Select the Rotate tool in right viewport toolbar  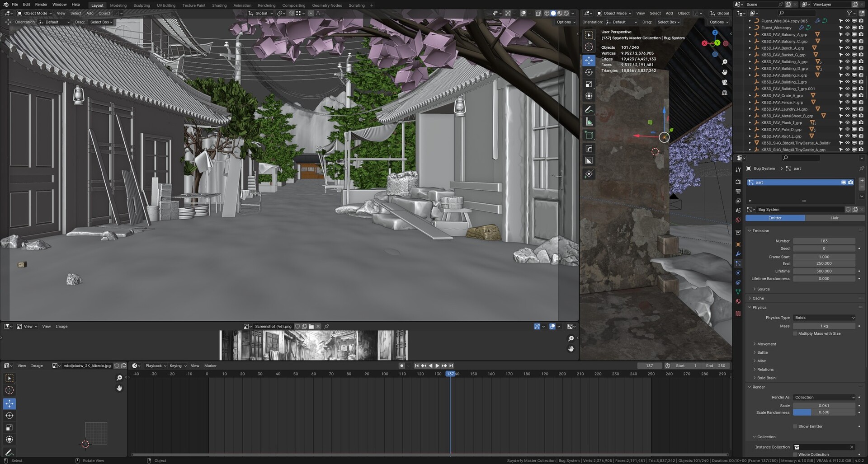pos(589,72)
